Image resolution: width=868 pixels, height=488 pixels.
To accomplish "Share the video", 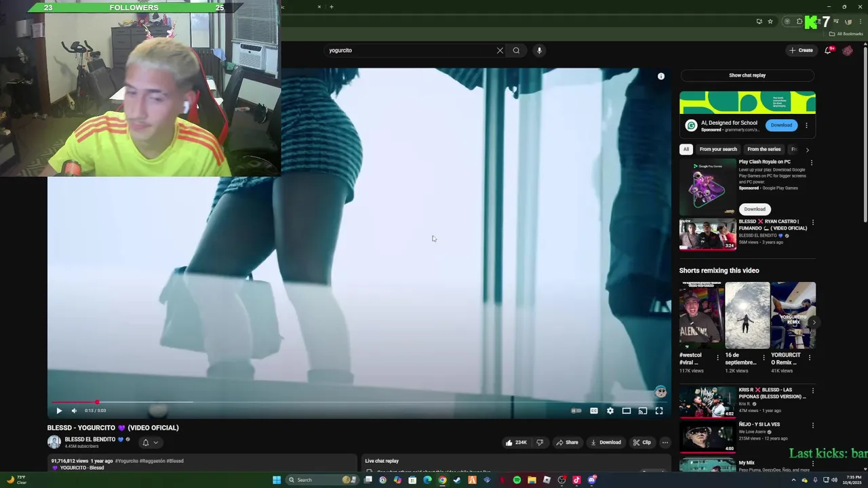I will [567, 443].
